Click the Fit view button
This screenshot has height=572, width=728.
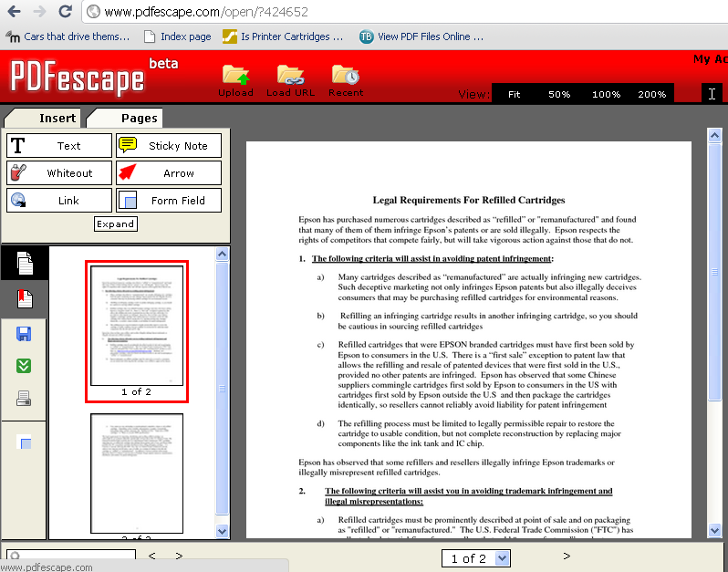(515, 94)
